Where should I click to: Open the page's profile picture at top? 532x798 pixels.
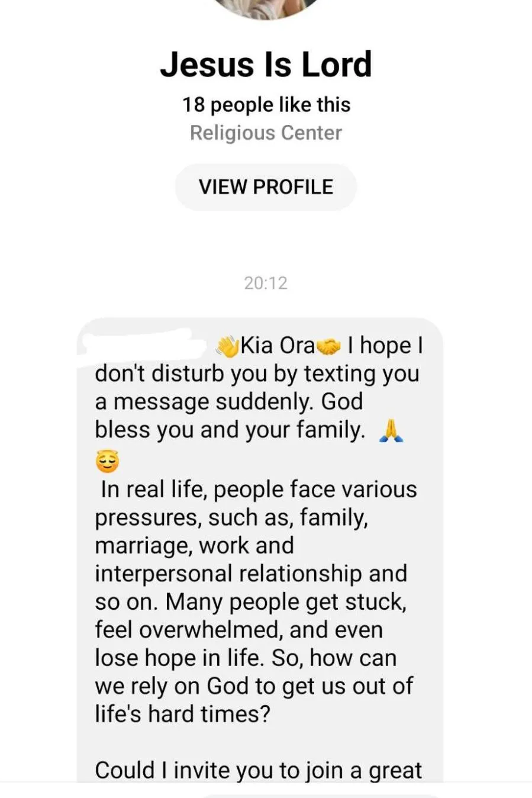point(266,8)
